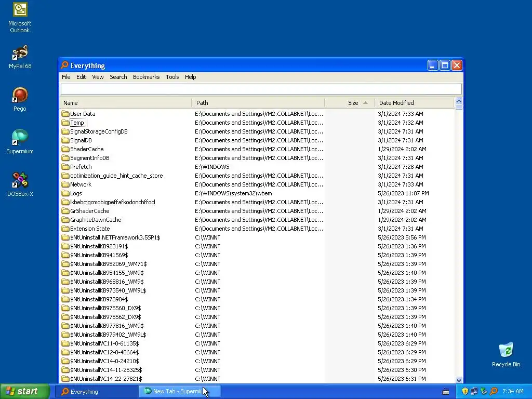The width and height of the screenshot is (532, 399).
Task: Select $NtUninstallKB977816_WM9$ row
Action: point(107,325)
